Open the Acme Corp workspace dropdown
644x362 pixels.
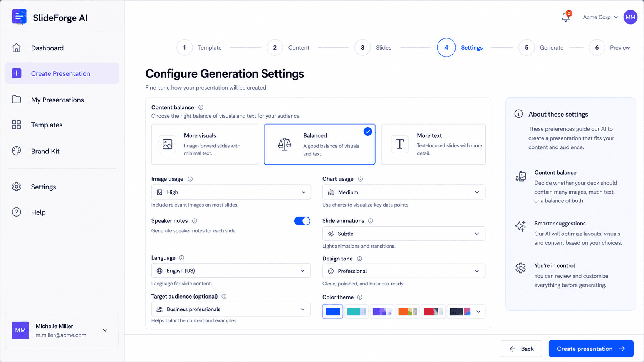pyautogui.click(x=600, y=17)
